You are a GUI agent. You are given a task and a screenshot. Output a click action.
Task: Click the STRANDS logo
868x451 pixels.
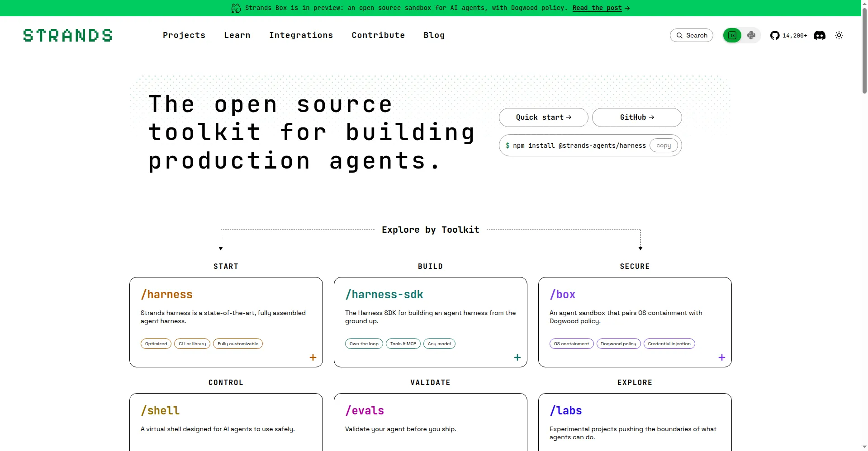68,35
